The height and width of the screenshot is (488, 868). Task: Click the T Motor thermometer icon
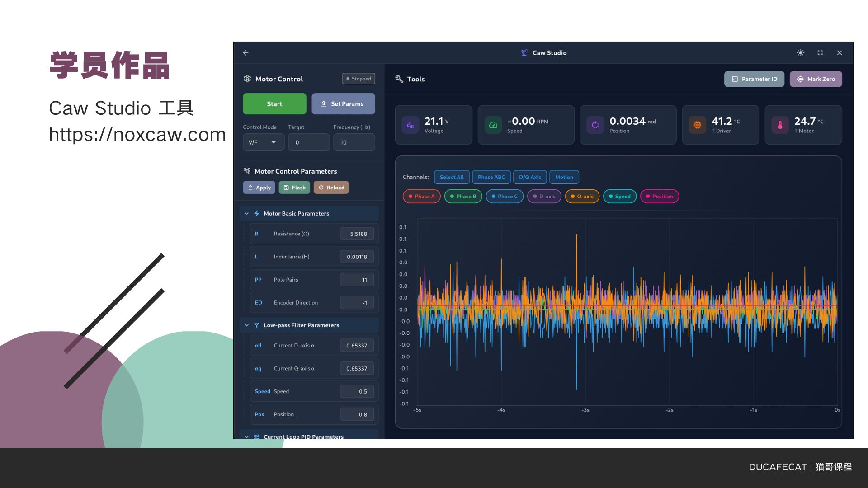[x=780, y=125]
